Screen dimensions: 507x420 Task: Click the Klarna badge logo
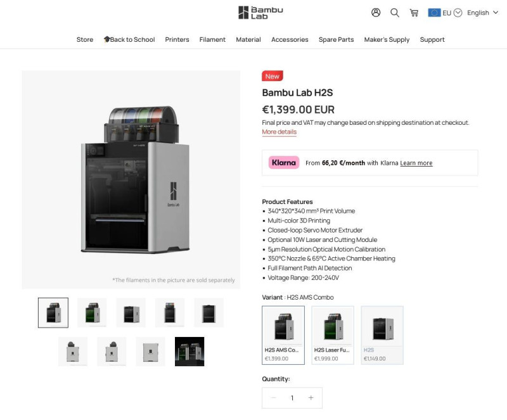pyautogui.click(x=284, y=163)
